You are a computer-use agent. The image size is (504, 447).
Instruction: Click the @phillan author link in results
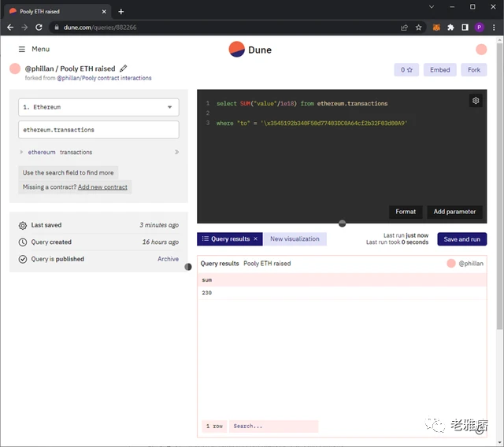click(471, 264)
